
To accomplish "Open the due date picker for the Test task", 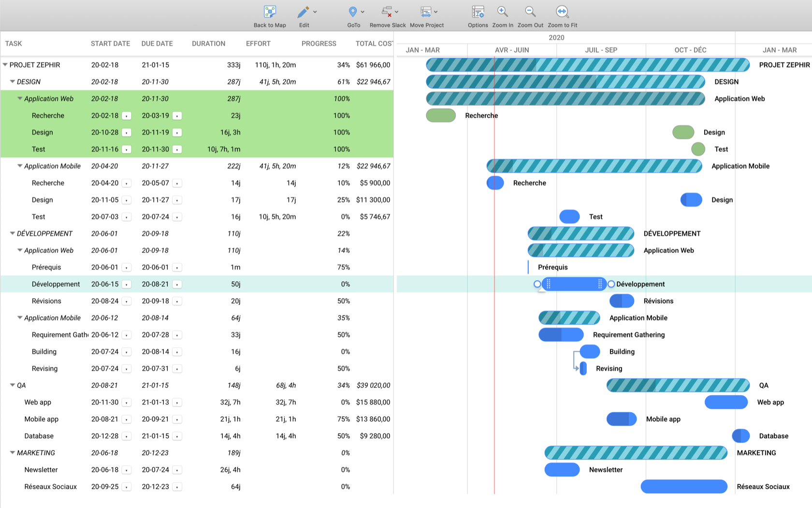I will pyautogui.click(x=177, y=149).
